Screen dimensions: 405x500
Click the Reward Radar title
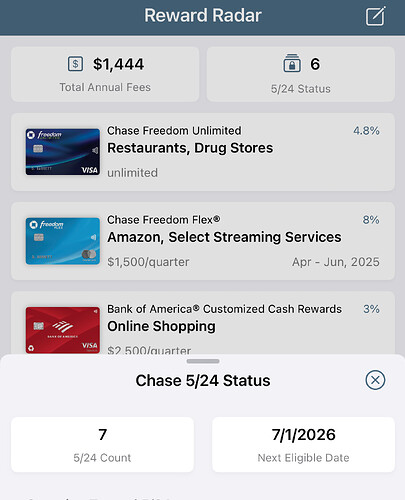pyautogui.click(x=203, y=15)
